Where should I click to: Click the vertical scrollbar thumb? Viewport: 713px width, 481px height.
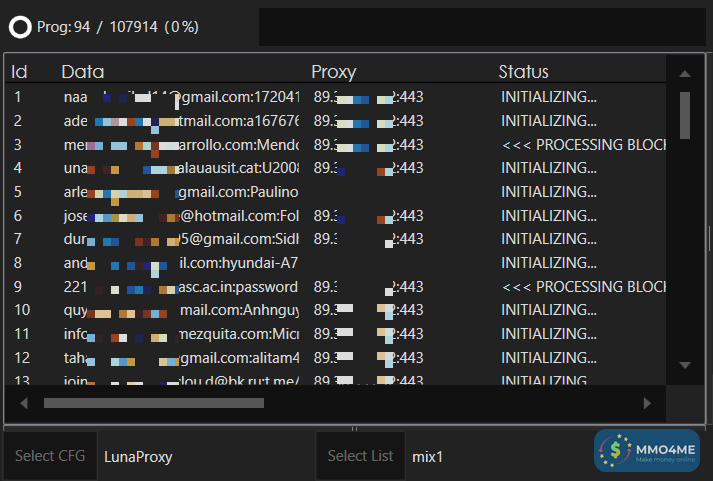tap(685, 115)
